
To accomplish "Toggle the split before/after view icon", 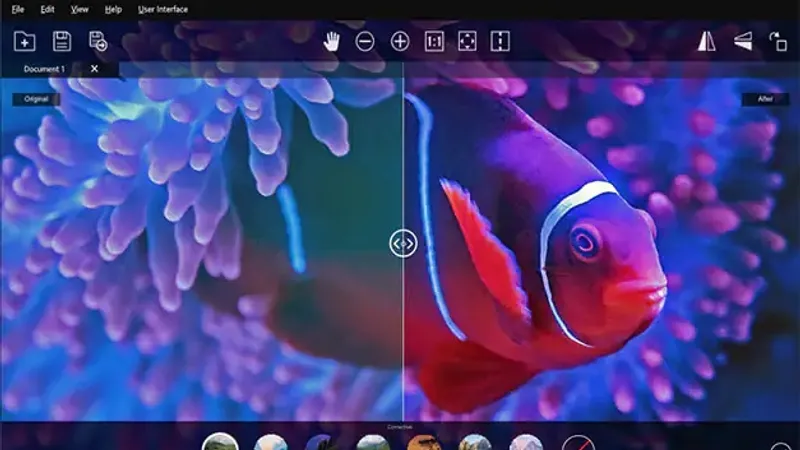I will click(500, 41).
